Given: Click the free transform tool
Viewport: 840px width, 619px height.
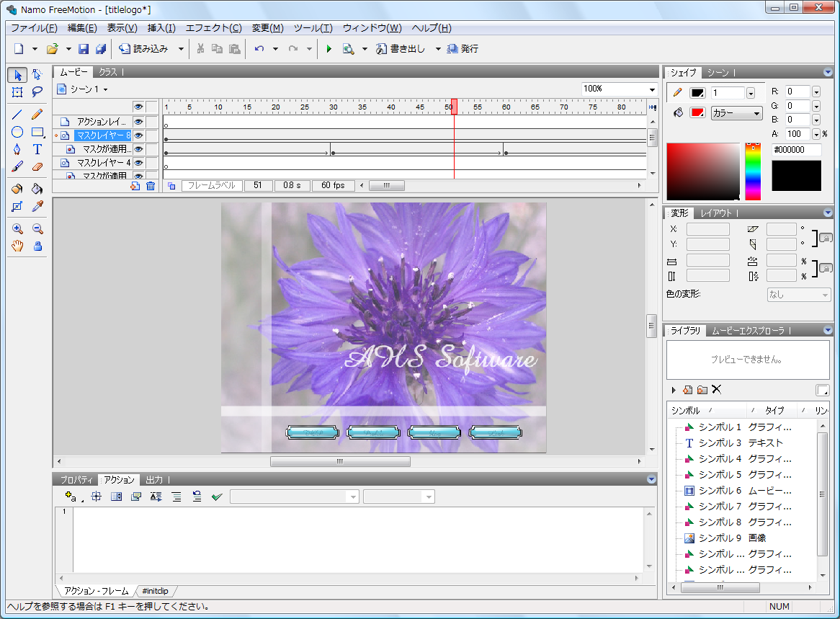Looking at the screenshot, I should coord(18,92).
